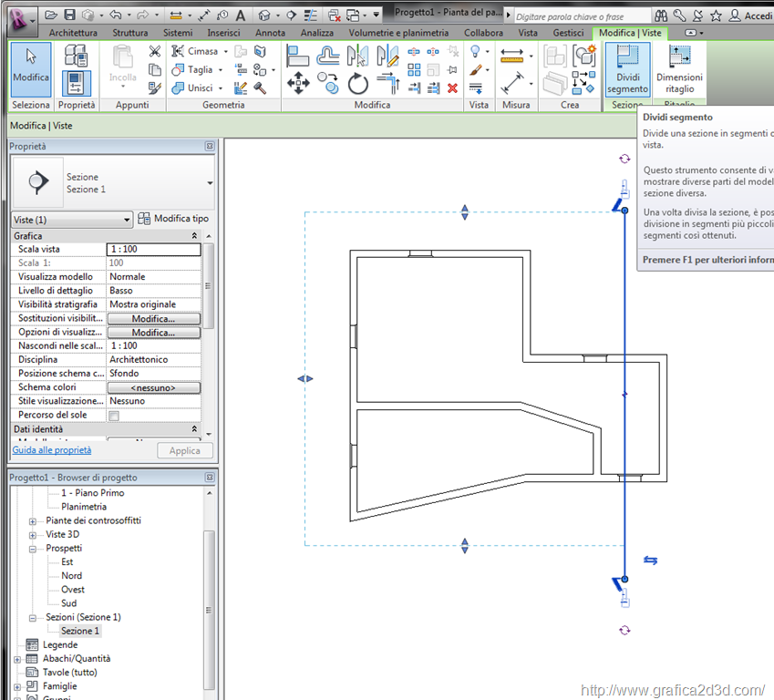Image resolution: width=774 pixels, height=700 pixels.
Task: Click Modifica button for Sostituzioni visibilità
Action: click(x=153, y=319)
